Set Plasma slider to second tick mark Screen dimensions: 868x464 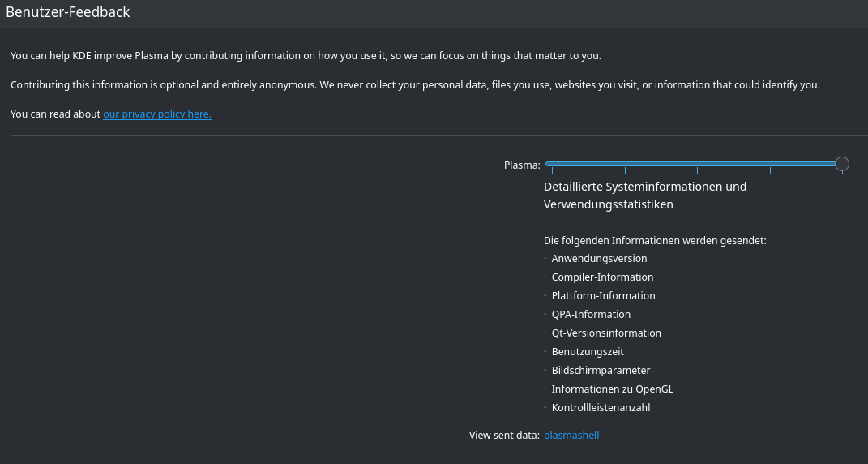[x=625, y=164]
